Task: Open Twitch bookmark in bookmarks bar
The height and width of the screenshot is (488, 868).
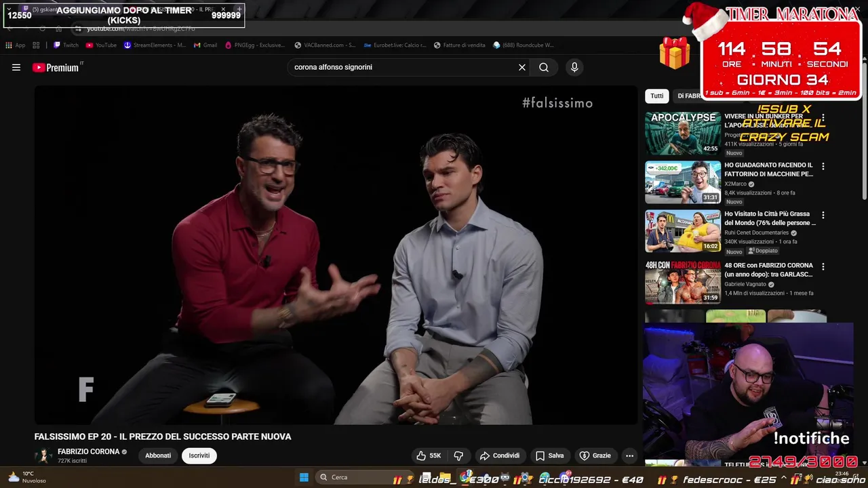Action: tap(66, 45)
